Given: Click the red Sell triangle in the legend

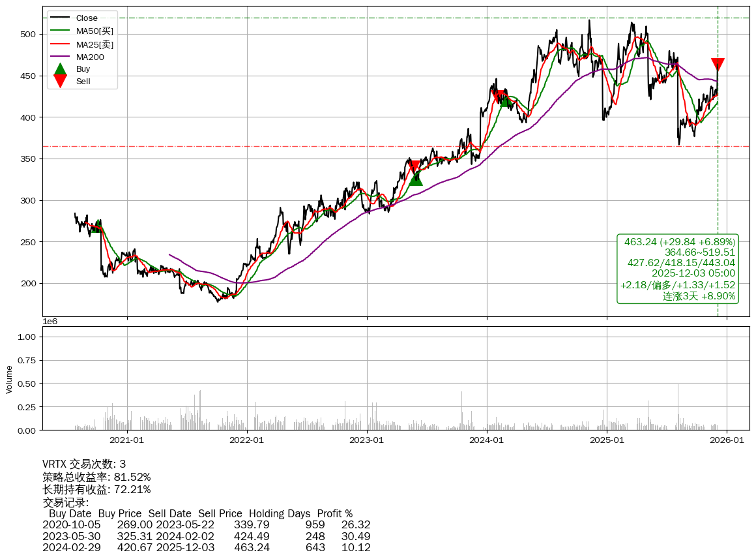Looking at the screenshot, I should (x=60, y=81).
